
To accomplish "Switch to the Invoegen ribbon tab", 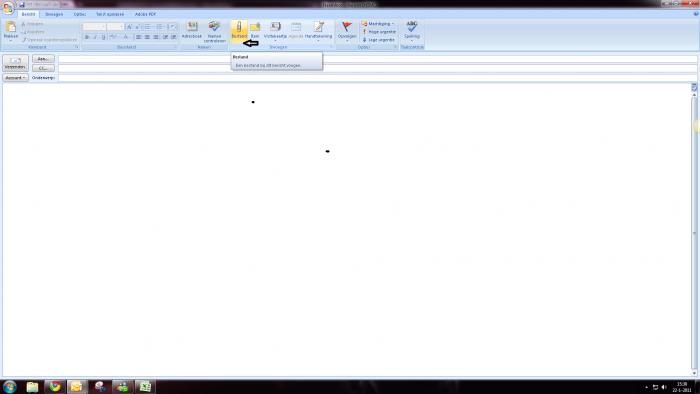I will pos(54,14).
